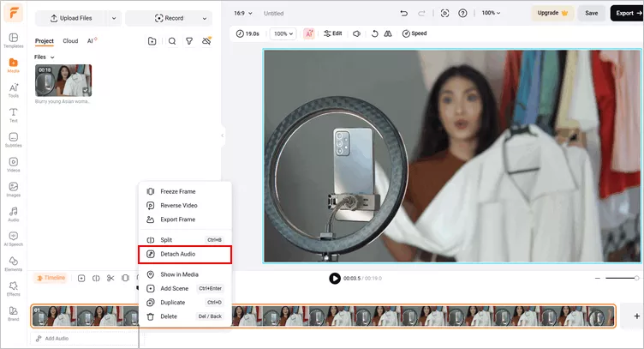Click the flip mirror icon
The image size is (644, 349).
pyautogui.click(x=388, y=33)
